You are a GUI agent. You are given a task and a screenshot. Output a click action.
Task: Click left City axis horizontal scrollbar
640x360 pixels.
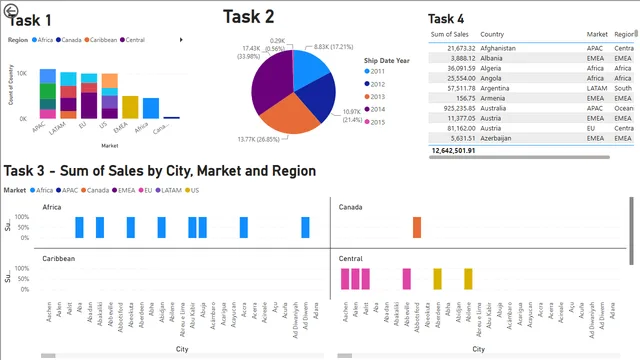[x=48, y=356]
